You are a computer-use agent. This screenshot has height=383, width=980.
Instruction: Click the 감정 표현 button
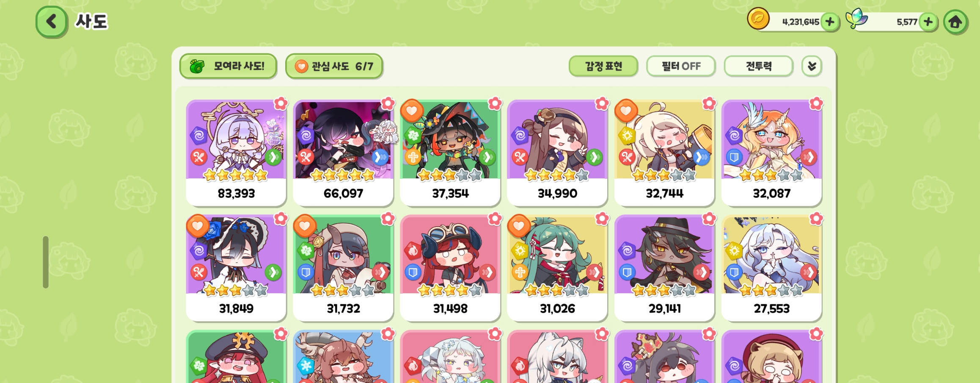coord(603,66)
